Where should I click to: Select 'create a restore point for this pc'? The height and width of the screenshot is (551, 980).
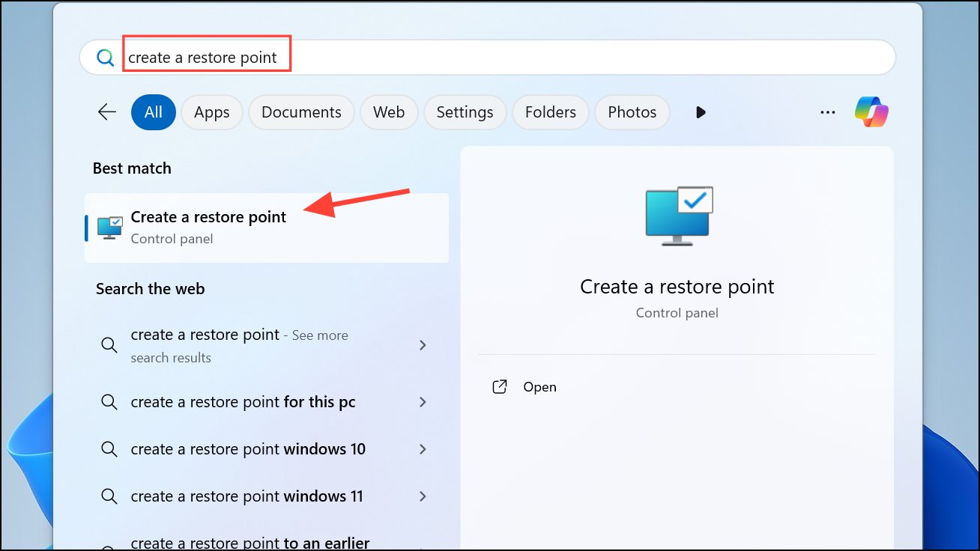tap(266, 402)
